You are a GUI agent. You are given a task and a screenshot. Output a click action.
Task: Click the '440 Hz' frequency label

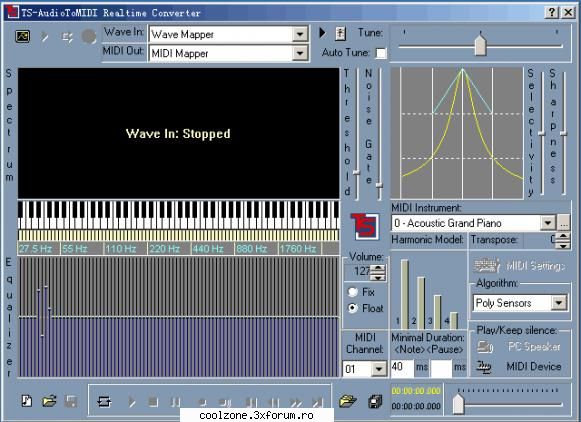click(208, 249)
